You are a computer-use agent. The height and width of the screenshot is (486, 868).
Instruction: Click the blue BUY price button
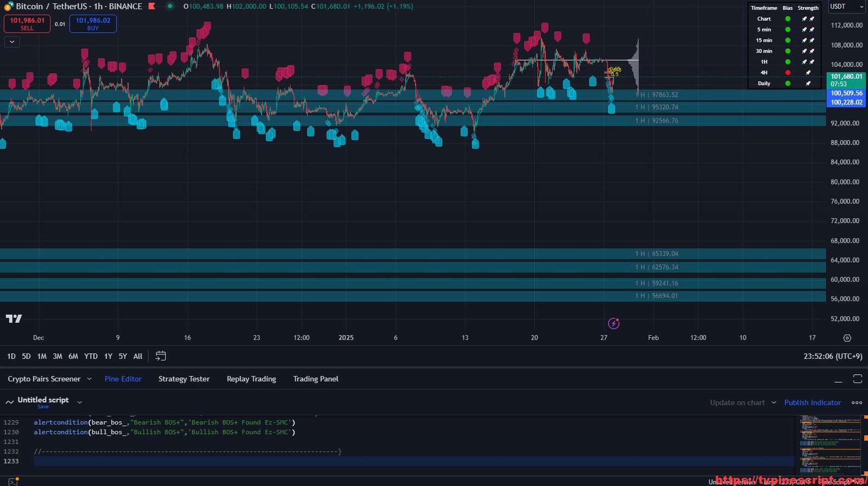[93, 24]
